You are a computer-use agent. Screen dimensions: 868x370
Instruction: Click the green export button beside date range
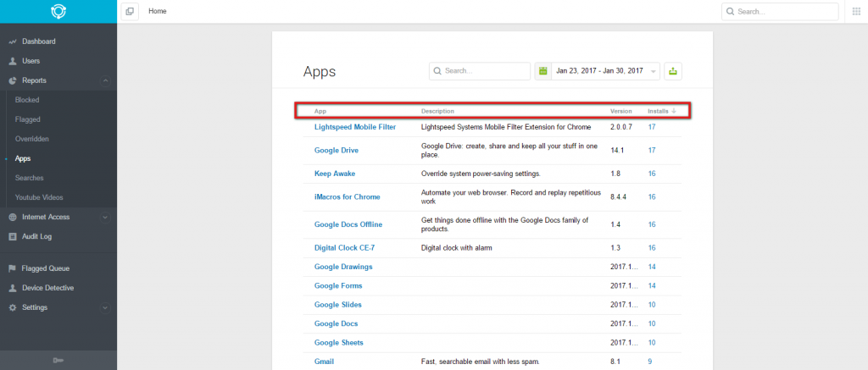(x=673, y=71)
